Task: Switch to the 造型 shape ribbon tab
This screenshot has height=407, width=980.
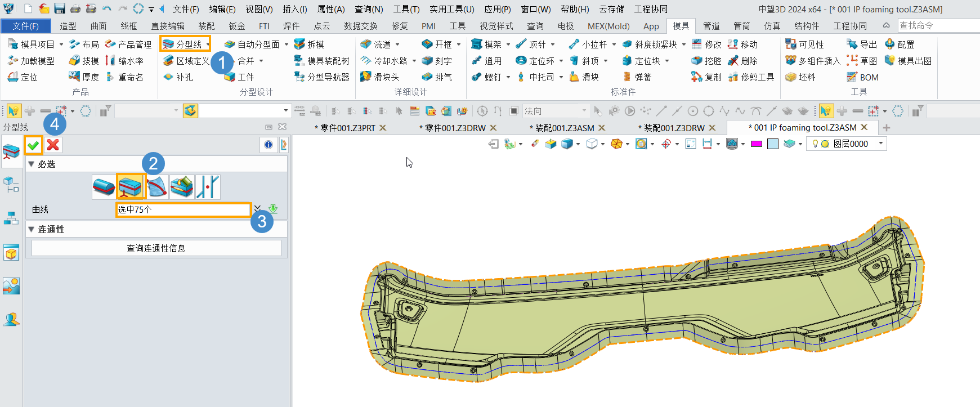Action: 68,26
